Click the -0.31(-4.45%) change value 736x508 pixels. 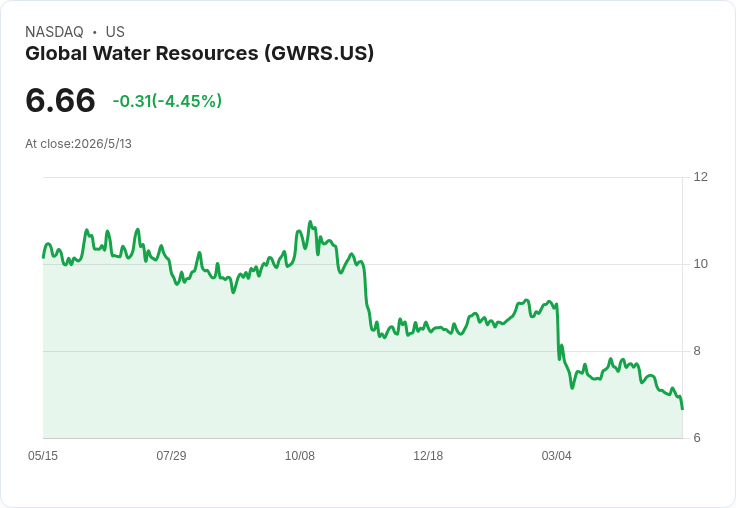coord(167,101)
